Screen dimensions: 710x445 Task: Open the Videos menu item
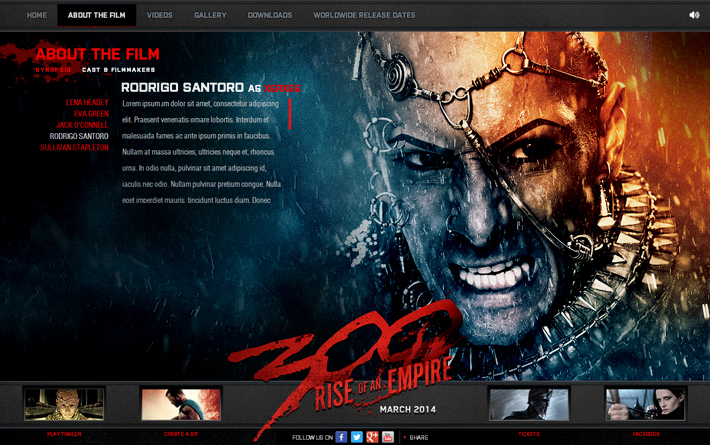coord(159,15)
